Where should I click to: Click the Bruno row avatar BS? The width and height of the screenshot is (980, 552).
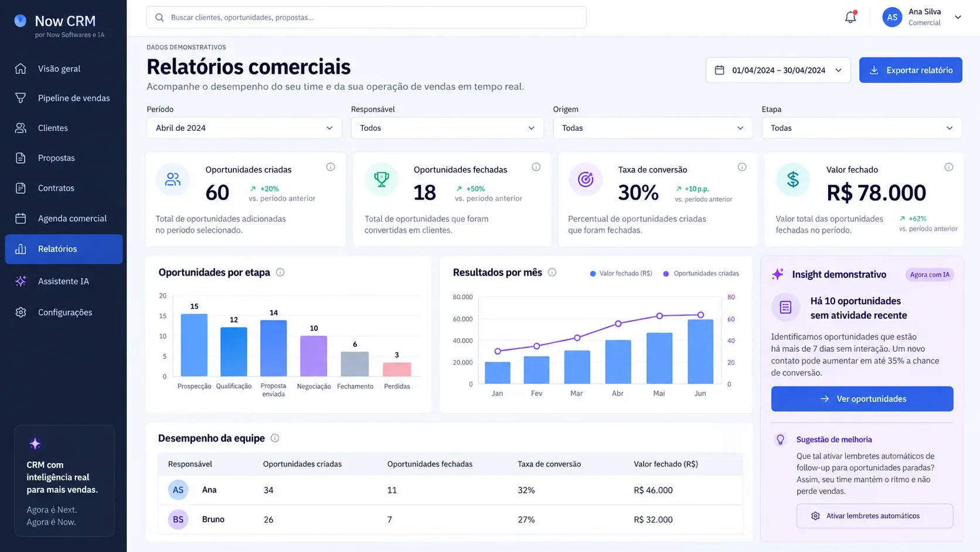tap(178, 519)
